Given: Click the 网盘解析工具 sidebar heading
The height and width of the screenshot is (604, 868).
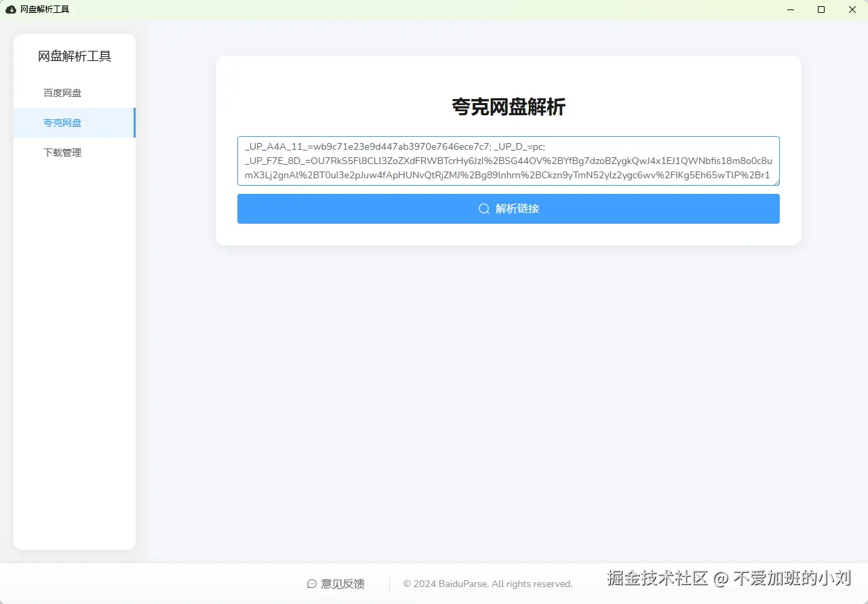Looking at the screenshot, I should point(75,56).
